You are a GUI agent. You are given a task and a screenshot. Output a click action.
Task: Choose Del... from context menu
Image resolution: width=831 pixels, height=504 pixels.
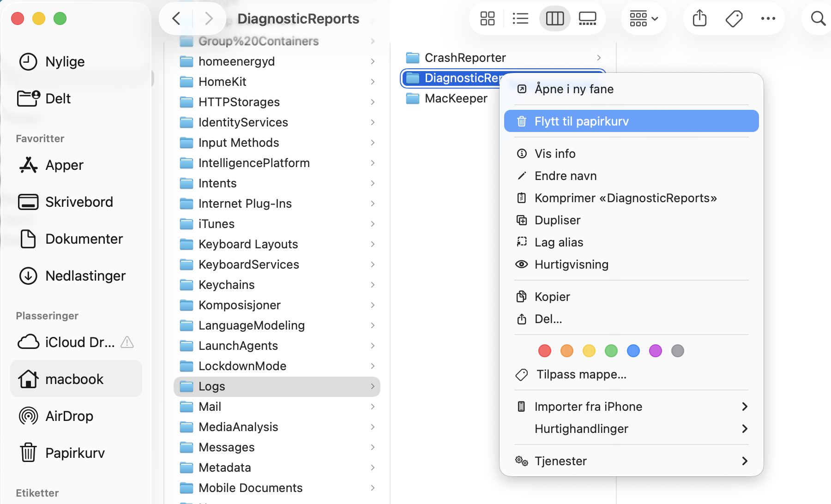click(x=631, y=319)
